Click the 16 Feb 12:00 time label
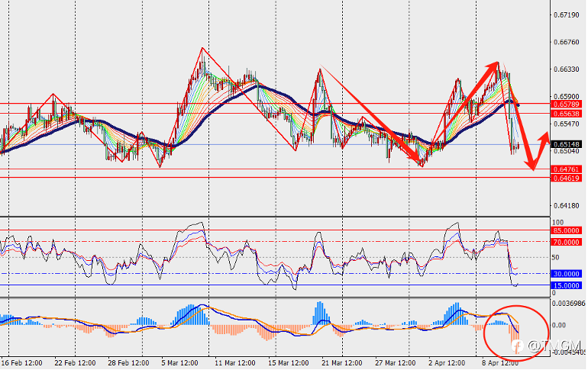588x370 pixels. pos(21,363)
